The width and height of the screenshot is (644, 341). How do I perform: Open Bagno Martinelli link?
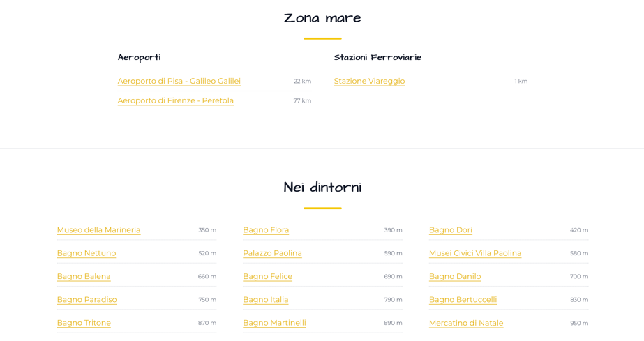click(x=274, y=323)
